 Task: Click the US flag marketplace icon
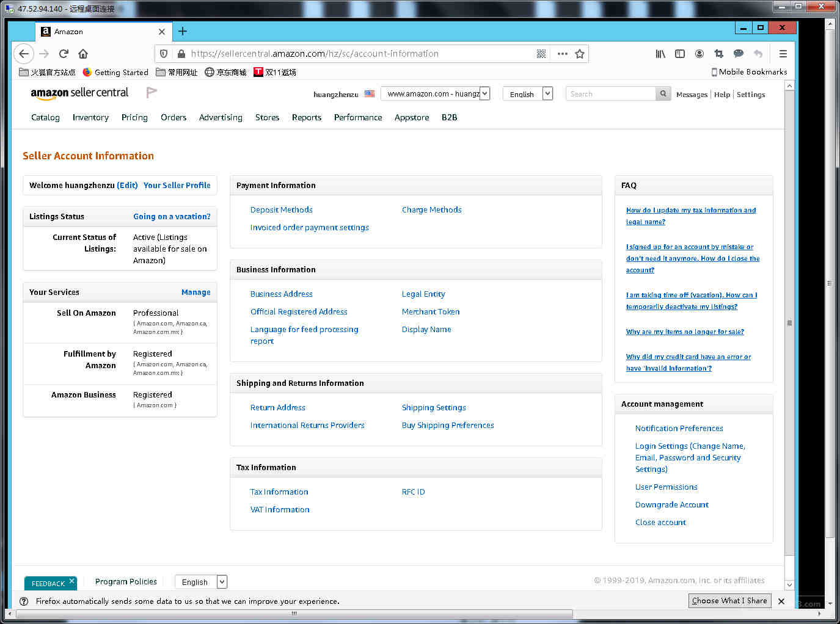point(370,94)
